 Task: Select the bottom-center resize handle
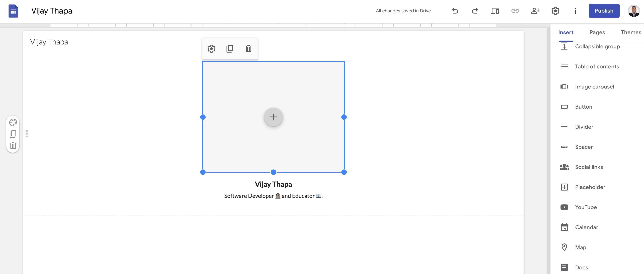pos(273,172)
